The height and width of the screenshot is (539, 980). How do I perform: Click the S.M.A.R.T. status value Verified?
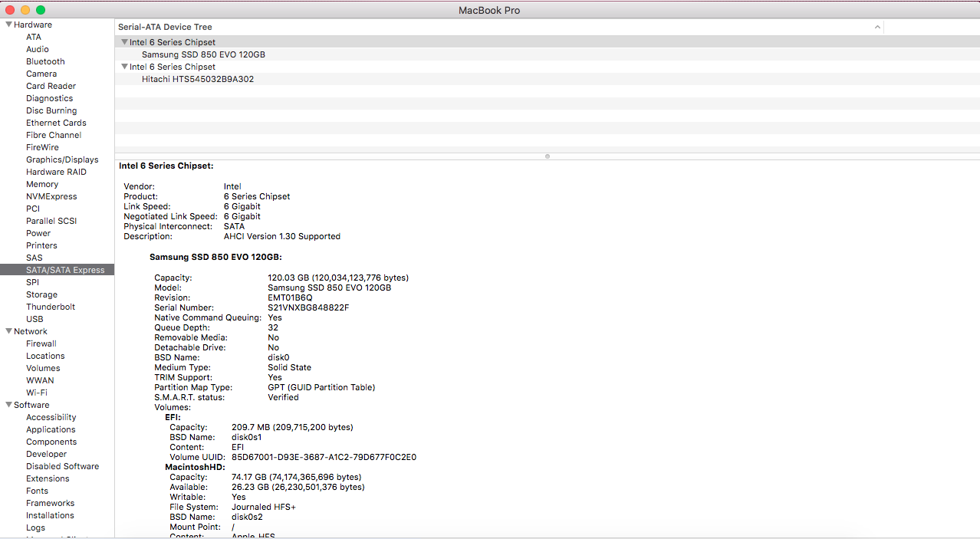[283, 397]
